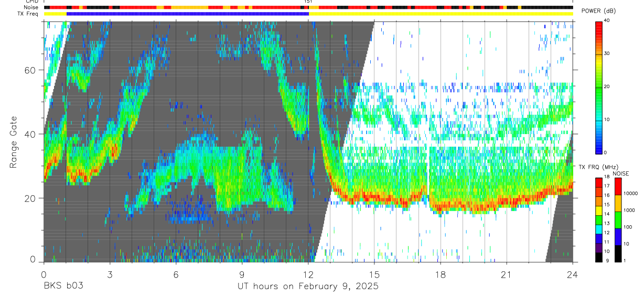Pick the yellow swatch in the TX FRQ legend

coord(598,211)
